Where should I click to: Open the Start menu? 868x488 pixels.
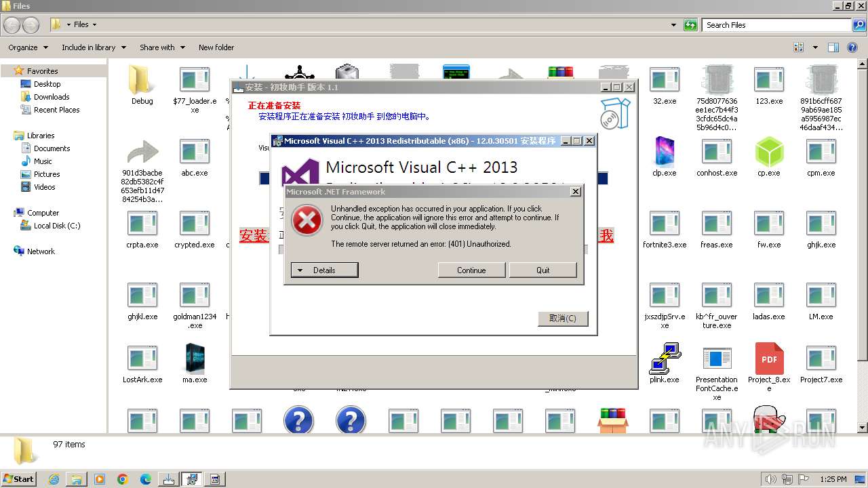[18, 479]
